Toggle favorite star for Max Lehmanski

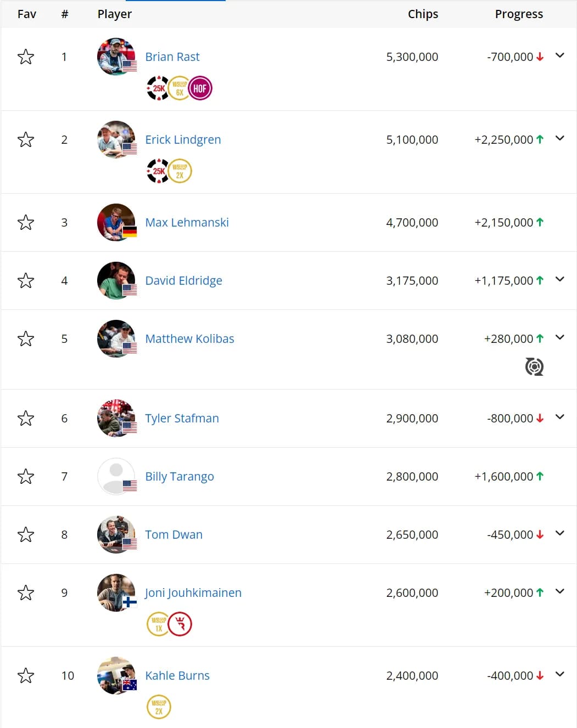(26, 222)
